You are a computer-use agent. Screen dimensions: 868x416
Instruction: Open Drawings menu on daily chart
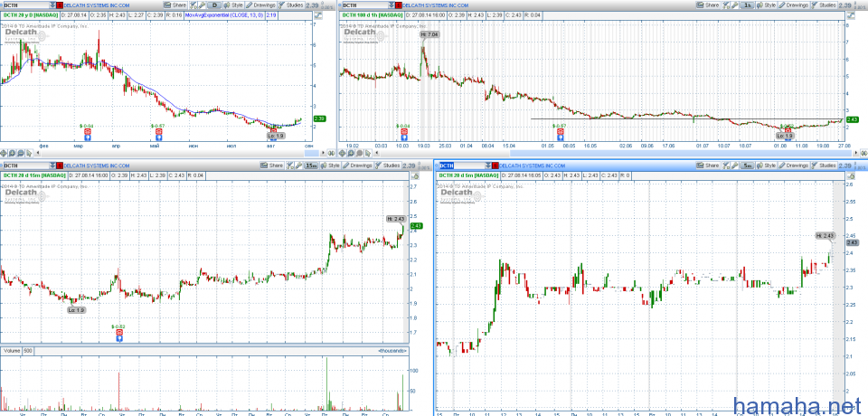(x=260, y=5)
